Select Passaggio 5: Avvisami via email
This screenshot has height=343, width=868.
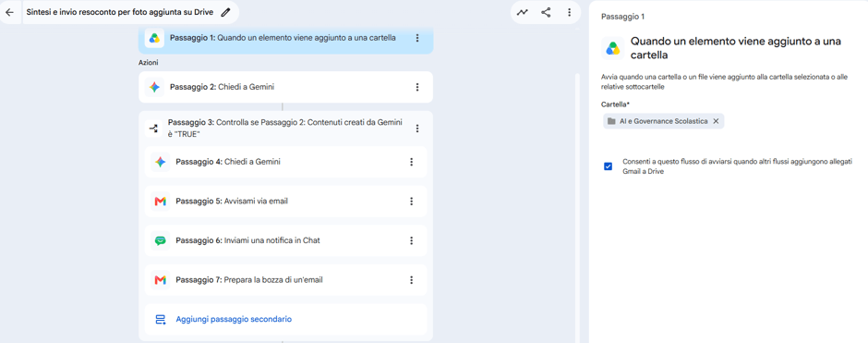(x=285, y=202)
